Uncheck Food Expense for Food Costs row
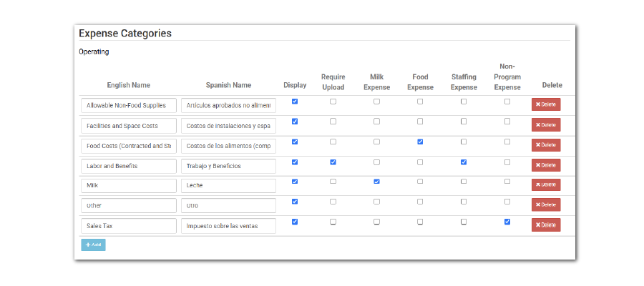The image size is (644, 286). 420,142
